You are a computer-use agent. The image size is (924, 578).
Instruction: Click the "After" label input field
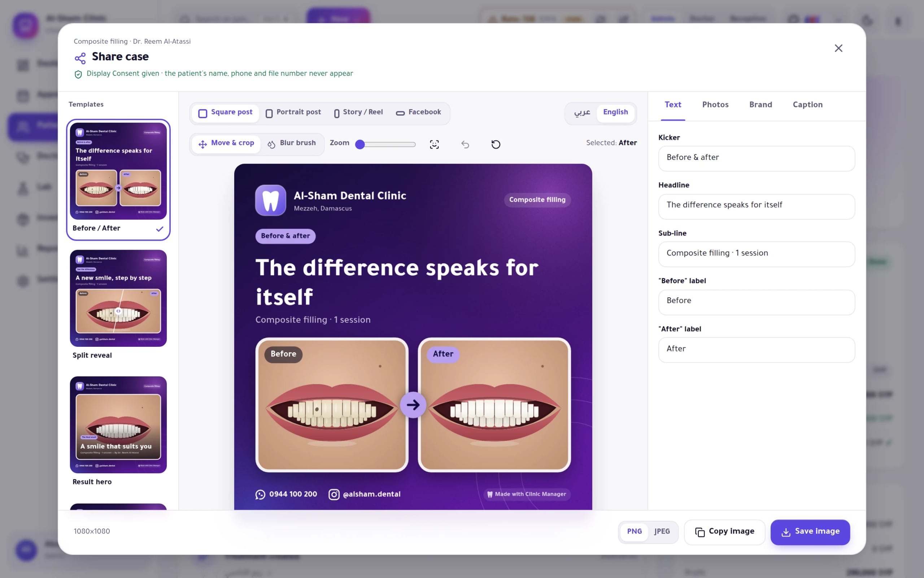pyautogui.click(x=757, y=350)
